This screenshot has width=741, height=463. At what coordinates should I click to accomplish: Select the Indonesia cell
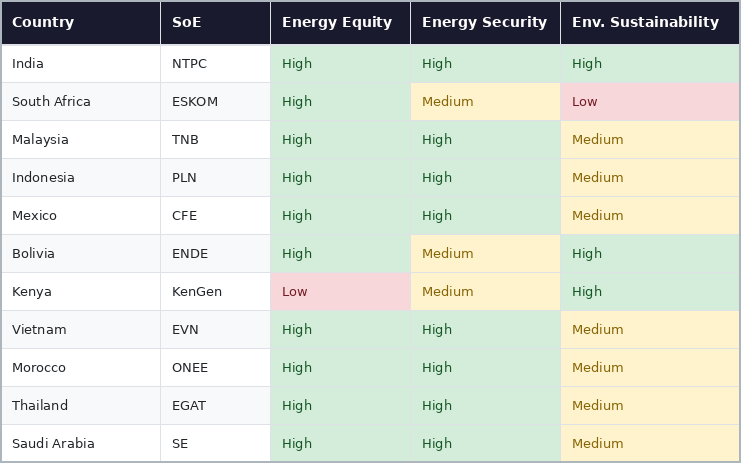pos(81,178)
